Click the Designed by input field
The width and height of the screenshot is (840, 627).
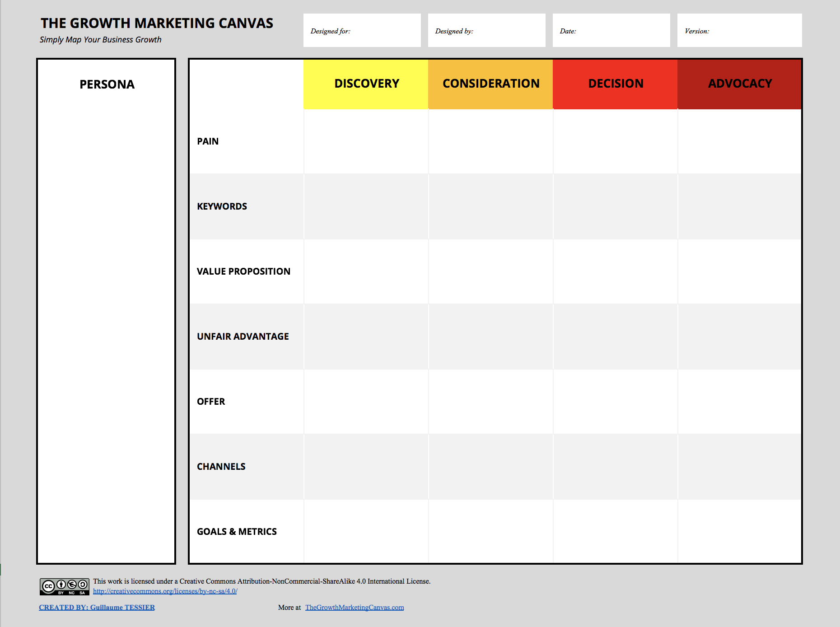(486, 30)
